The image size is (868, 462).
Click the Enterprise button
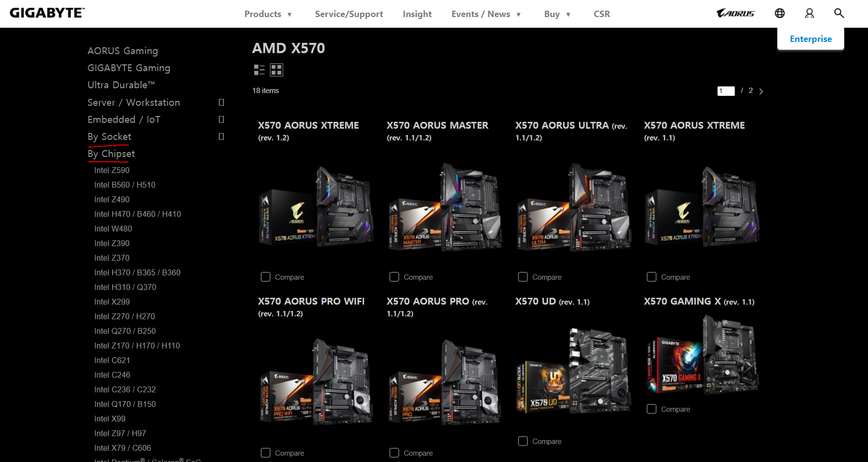pos(810,38)
